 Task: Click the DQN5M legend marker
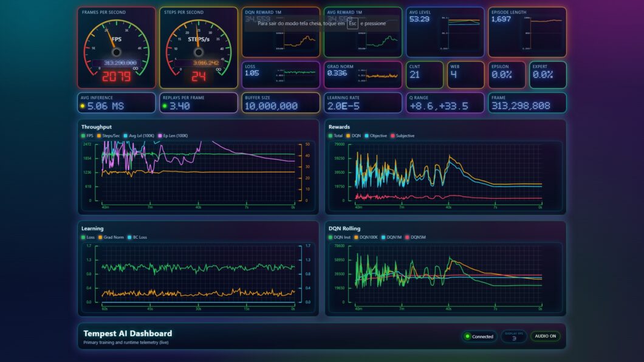(406, 237)
